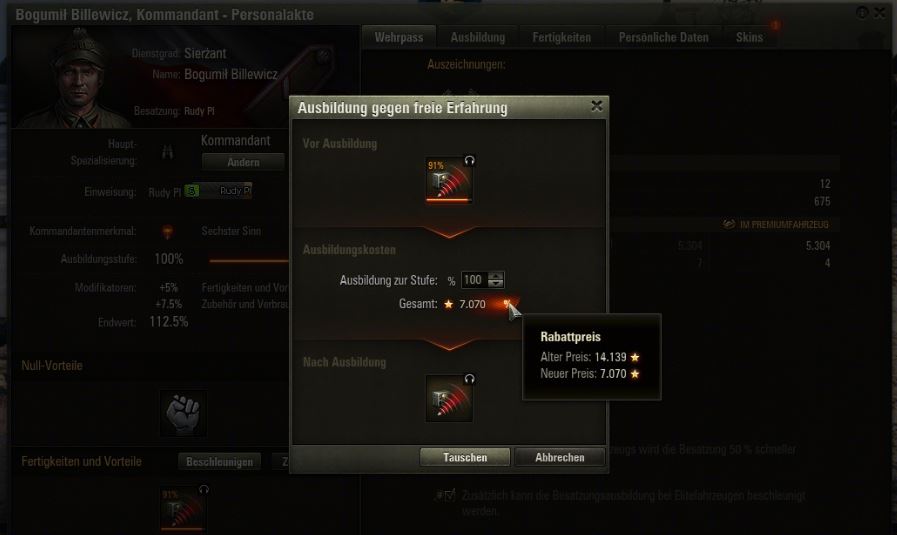Open the Skins tab
Image resolution: width=897 pixels, height=535 pixels.
(749, 37)
